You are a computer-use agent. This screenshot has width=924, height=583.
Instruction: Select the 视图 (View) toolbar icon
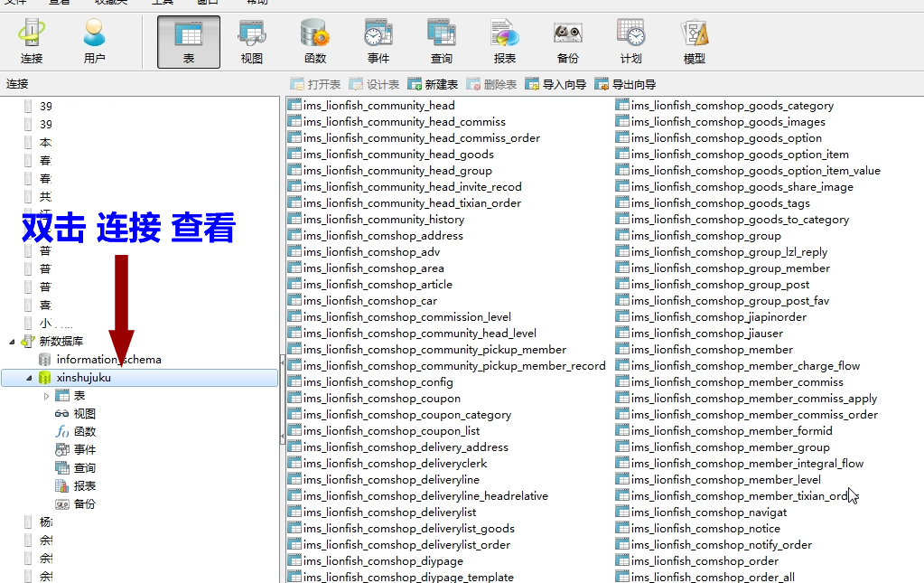252,42
